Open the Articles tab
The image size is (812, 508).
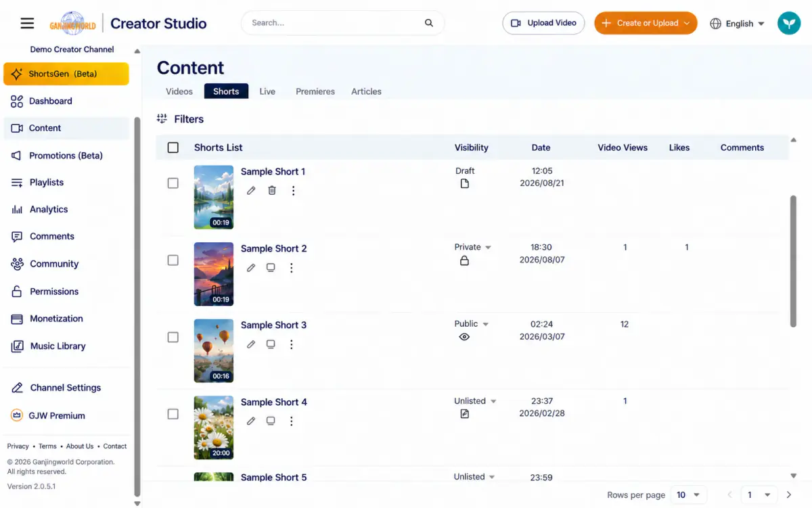[x=366, y=91]
